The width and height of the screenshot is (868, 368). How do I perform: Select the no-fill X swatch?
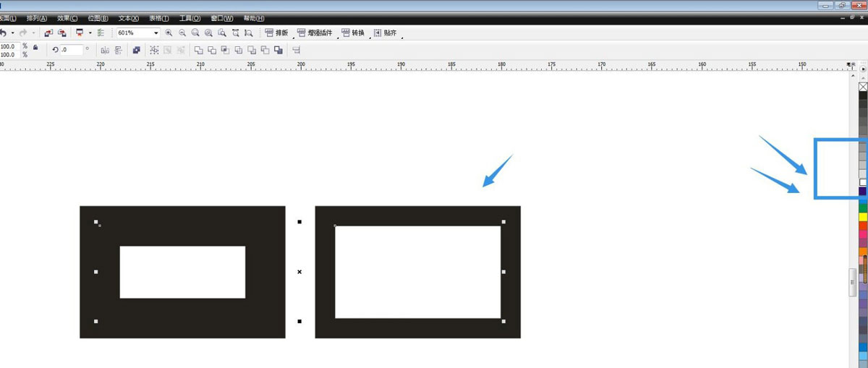coord(863,87)
